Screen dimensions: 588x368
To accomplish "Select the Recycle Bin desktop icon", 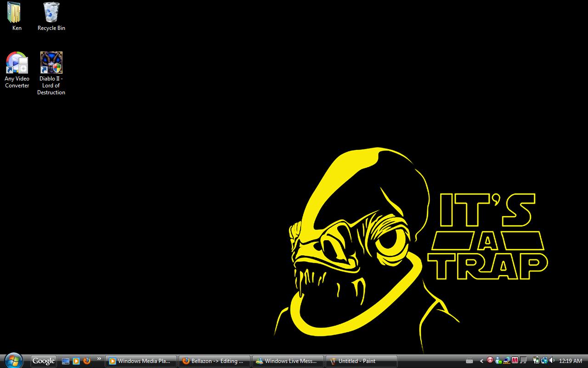I will tap(51, 13).
